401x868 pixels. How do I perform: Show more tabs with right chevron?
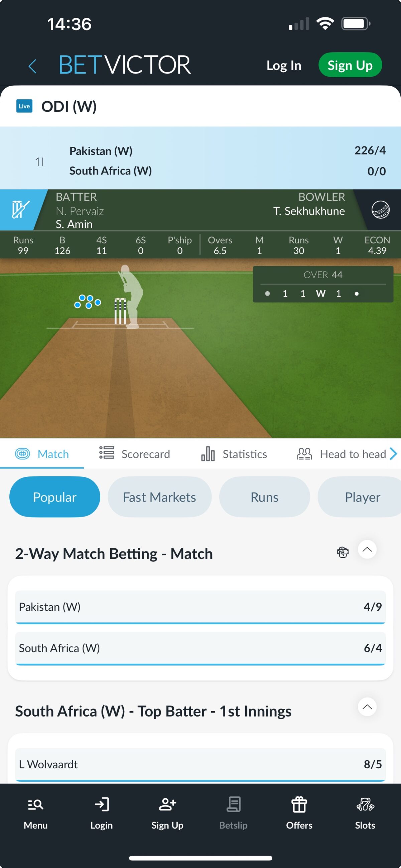(x=393, y=453)
